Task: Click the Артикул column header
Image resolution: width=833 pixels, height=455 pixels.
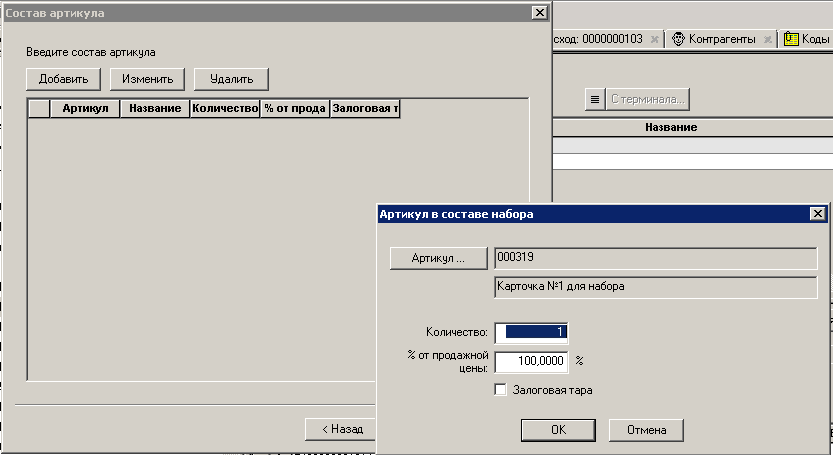Action: pyautogui.click(x=85, y=108)
